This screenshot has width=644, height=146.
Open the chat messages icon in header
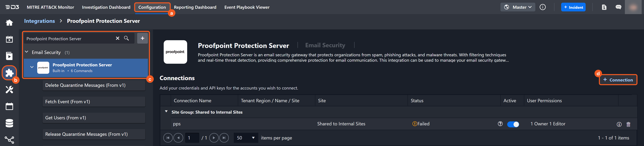pyautogui.click(x=618, y=7)
